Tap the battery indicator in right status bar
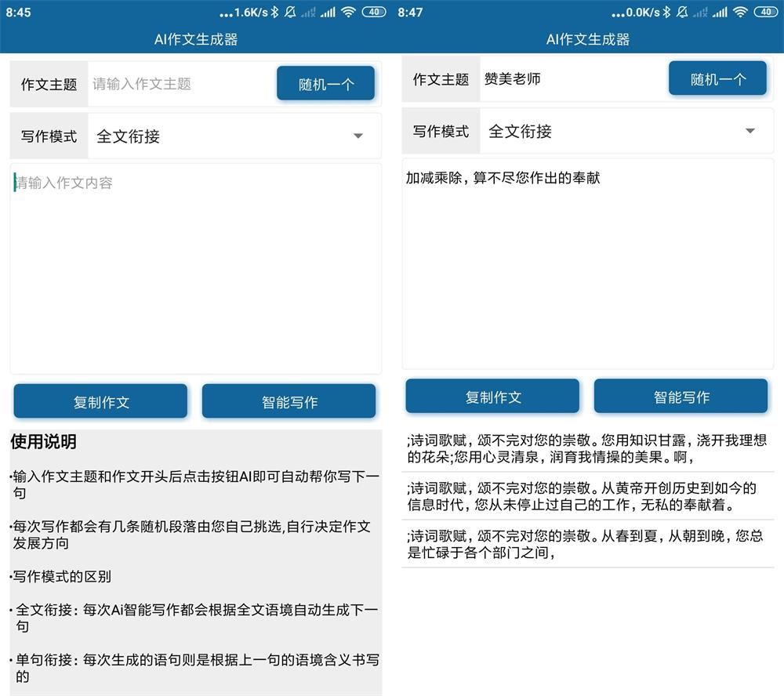784x696 pixels. (x=766, y=13)
